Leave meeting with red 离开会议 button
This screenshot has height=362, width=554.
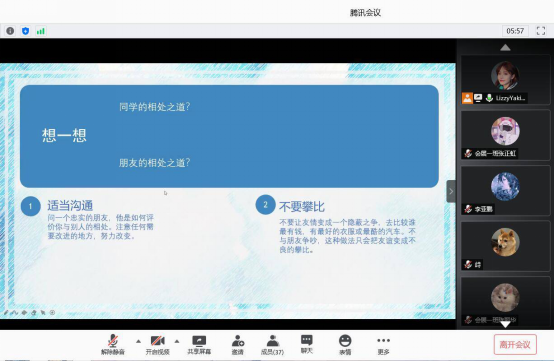click(x=515, y=344)
